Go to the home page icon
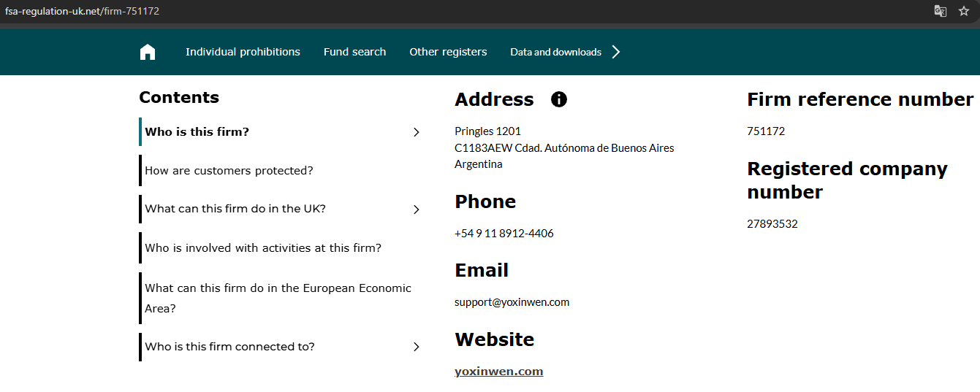Image resolution: width=980 pixels, height=392 pixels. click(148, 52)
